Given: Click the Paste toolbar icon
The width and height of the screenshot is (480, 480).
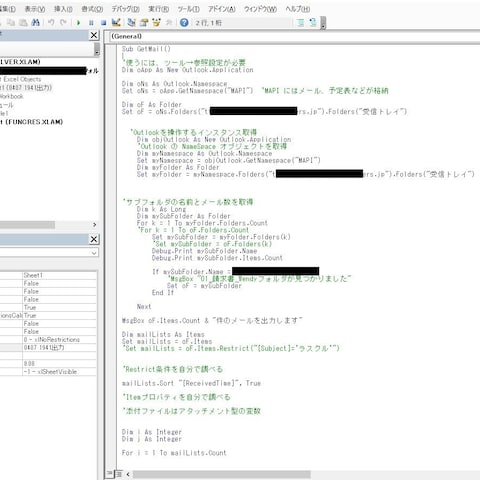Looking at the screenshot, I should pos(23,23).
